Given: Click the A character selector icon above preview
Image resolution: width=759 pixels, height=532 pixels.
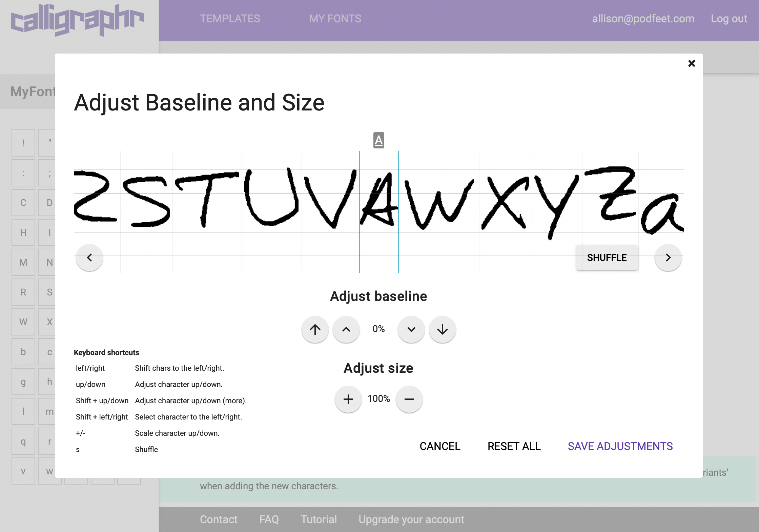Looking at the screenshot, I should point(378,140).
